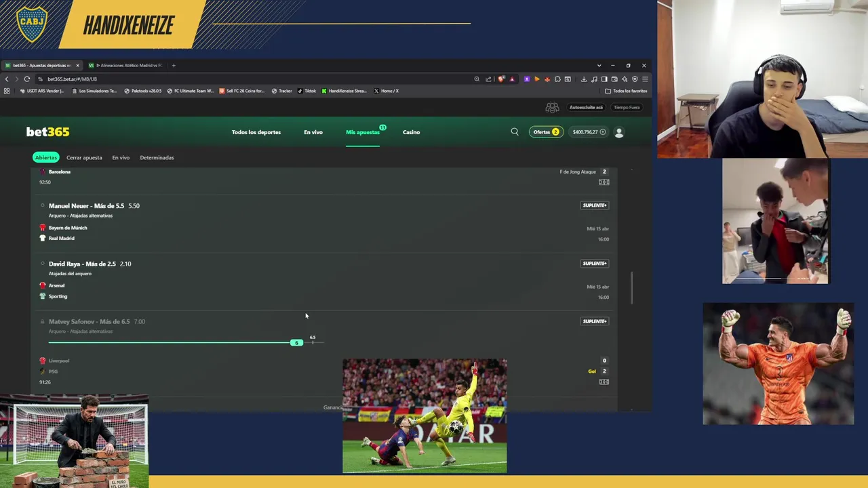Open Home / X bookmark
The image size is (868, 488).
(x=386, y=91)
